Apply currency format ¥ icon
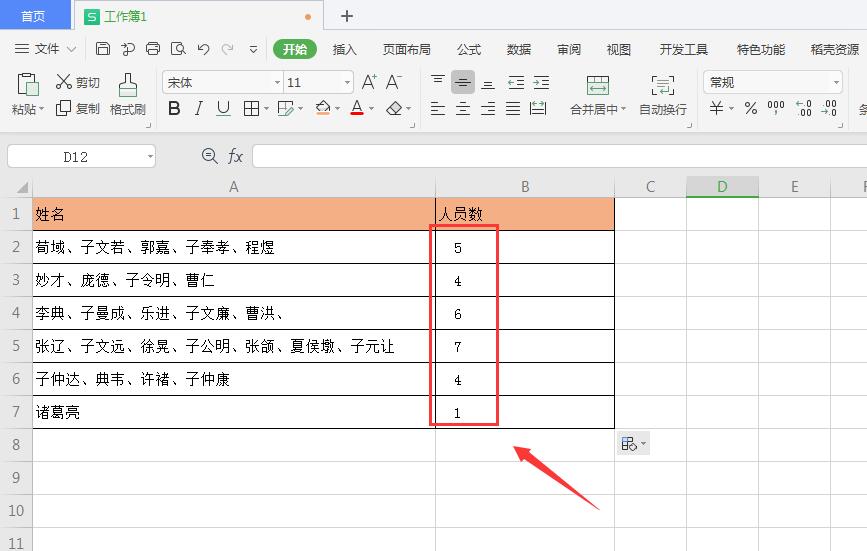 click(x=717, y=108)
